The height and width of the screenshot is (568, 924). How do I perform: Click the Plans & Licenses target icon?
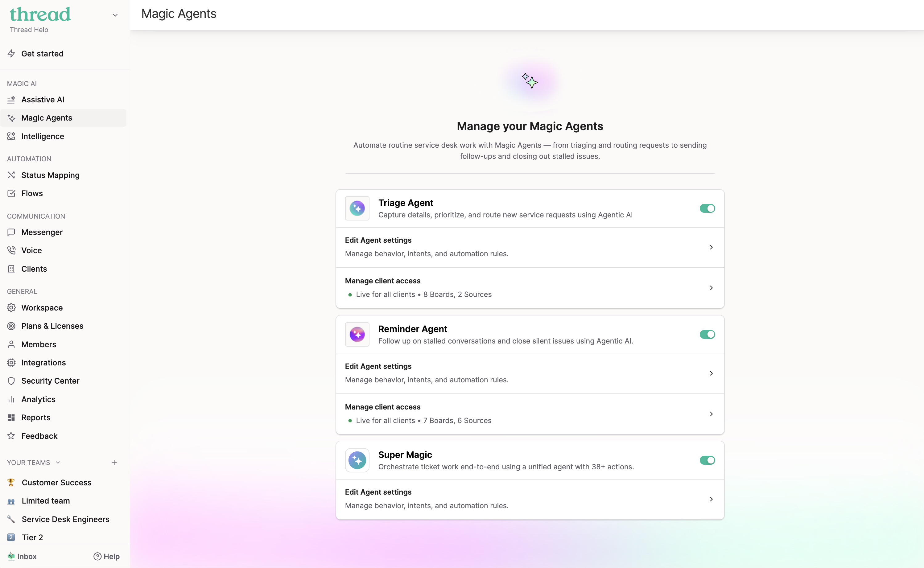[11, 326]
